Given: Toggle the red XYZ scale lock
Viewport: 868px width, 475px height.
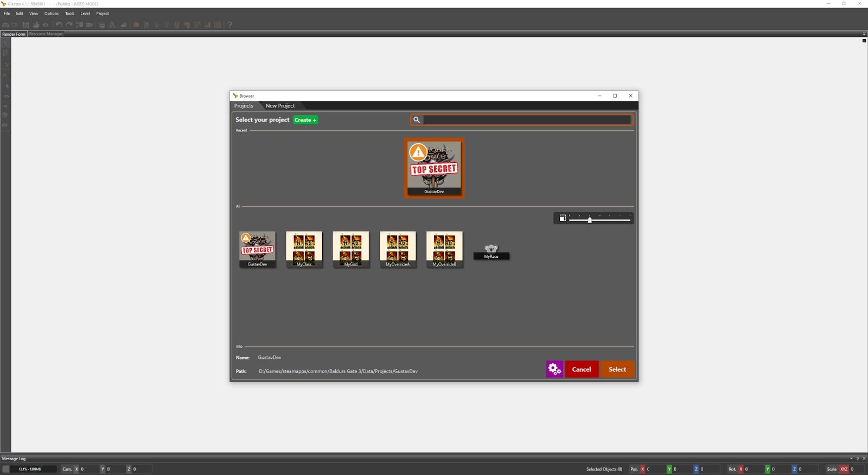Looking at the screenshot, I should (x=844, y=469).
